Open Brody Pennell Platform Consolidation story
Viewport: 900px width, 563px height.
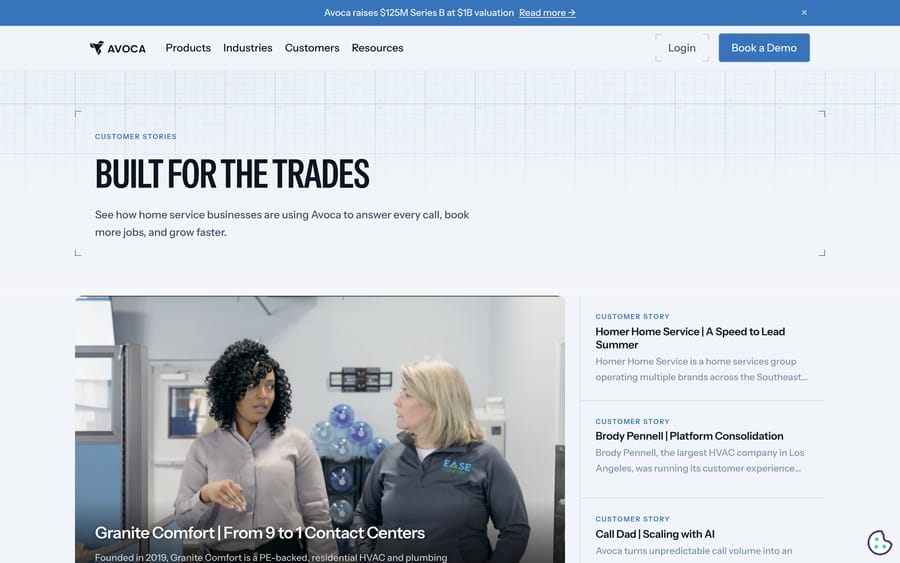tap(689, 436)
